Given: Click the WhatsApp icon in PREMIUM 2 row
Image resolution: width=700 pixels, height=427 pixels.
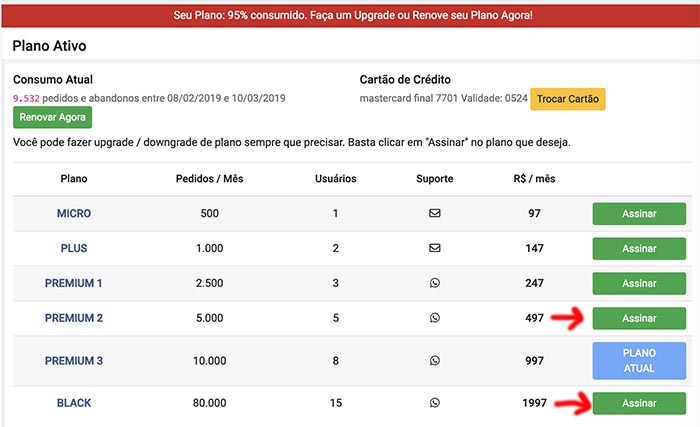Looking at the screenshot, I should 434,318.
